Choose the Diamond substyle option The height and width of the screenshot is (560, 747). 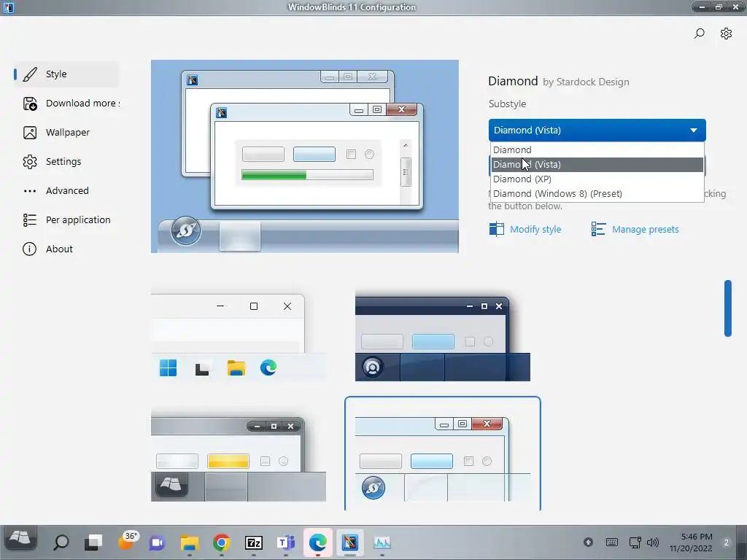(597, 150)
